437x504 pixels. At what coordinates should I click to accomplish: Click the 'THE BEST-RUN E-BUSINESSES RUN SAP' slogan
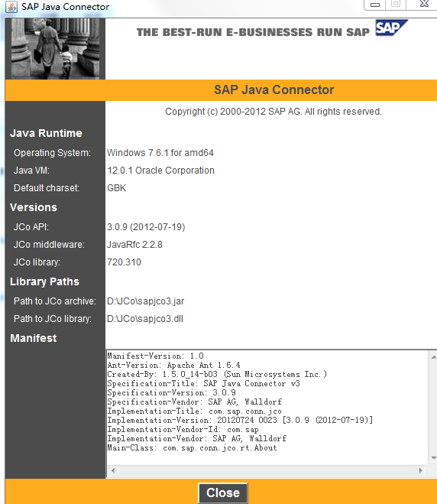pos(253,32)
